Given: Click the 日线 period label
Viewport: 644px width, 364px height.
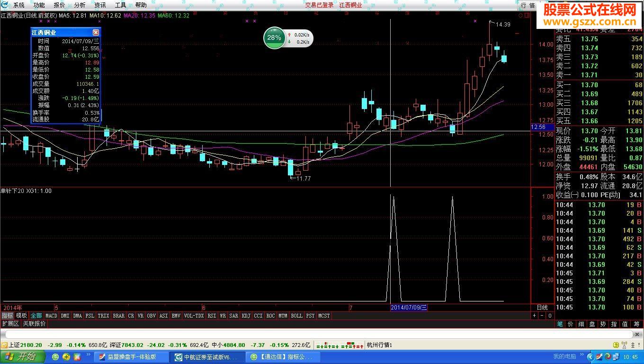Looking at the screenshot, I should point(542,308).
